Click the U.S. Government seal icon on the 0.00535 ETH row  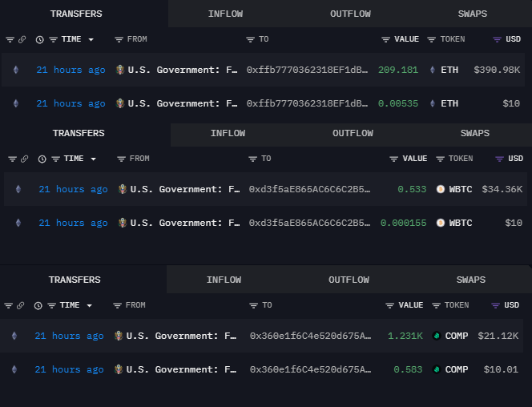pos(120,103)
